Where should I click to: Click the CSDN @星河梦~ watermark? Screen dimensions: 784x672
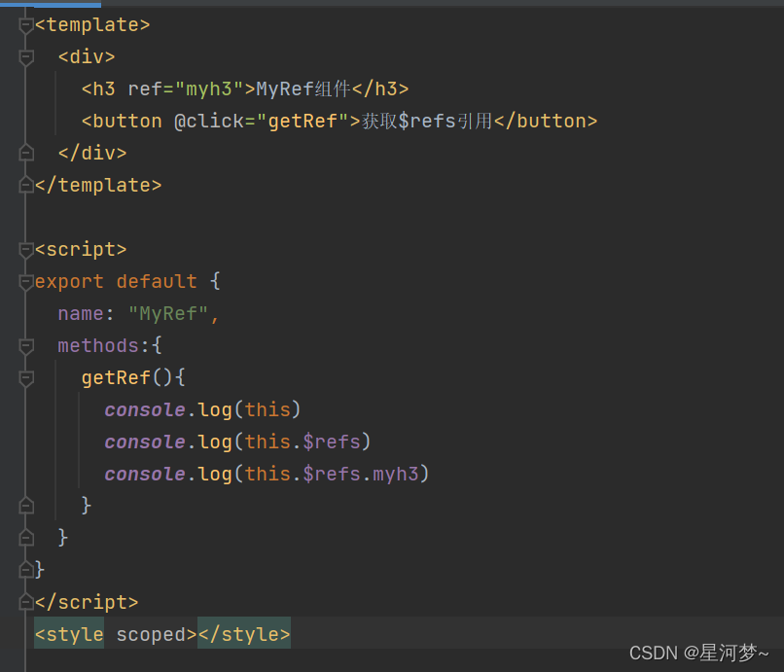(x=698, y=653)
